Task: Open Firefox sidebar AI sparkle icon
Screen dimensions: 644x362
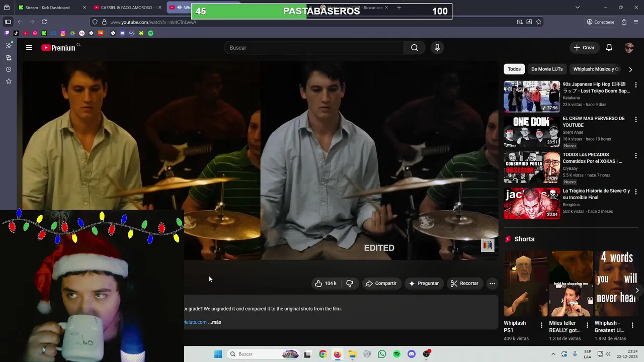Action: (x=9, y=45)
